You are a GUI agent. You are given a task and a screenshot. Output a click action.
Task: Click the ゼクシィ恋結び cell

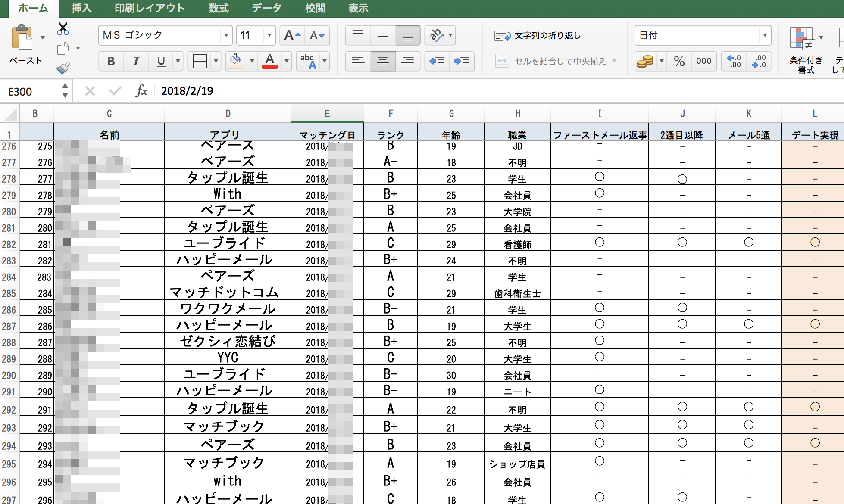pos(228,342)
